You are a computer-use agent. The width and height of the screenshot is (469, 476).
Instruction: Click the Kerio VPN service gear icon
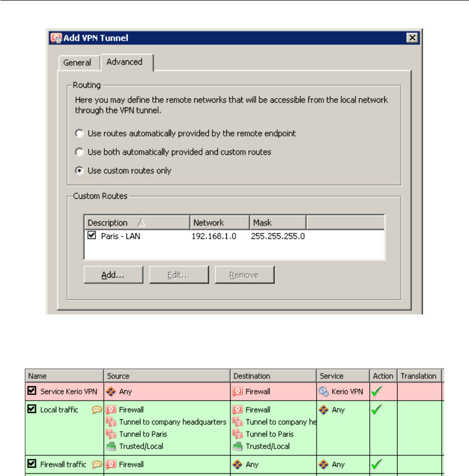pyautogui.click(x=323, y=392)
